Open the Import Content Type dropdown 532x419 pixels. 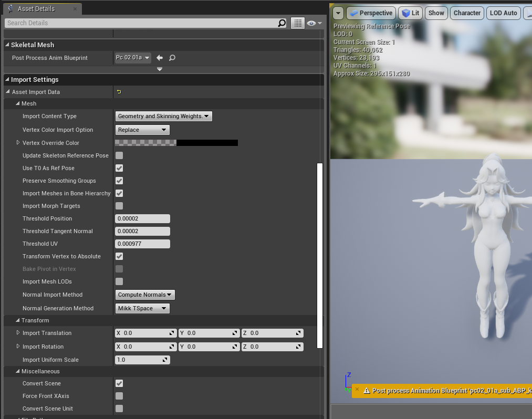tap(163, 116)
